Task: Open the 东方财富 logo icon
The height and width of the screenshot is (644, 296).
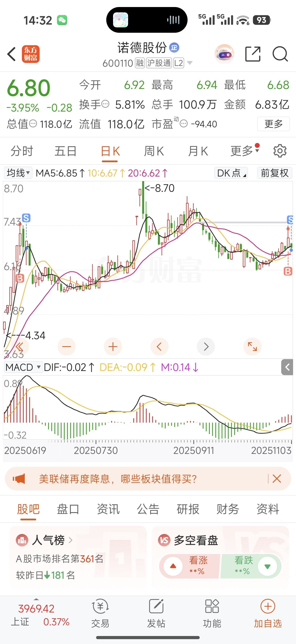Action: tap(31, 54)
